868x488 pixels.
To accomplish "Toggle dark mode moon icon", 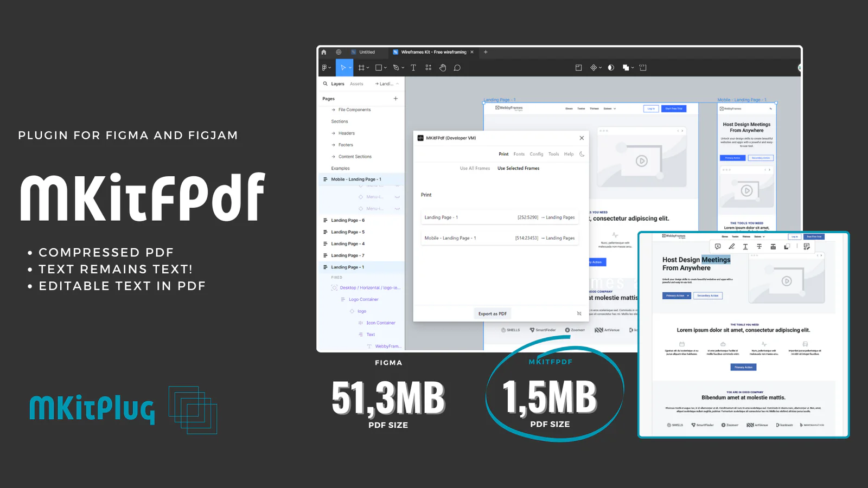I will pos(582,154).
